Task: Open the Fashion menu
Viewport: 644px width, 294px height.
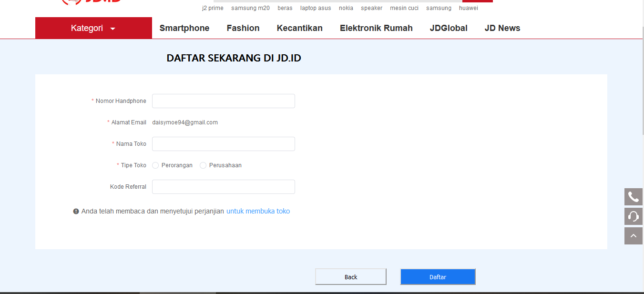Action: (243, 28)
